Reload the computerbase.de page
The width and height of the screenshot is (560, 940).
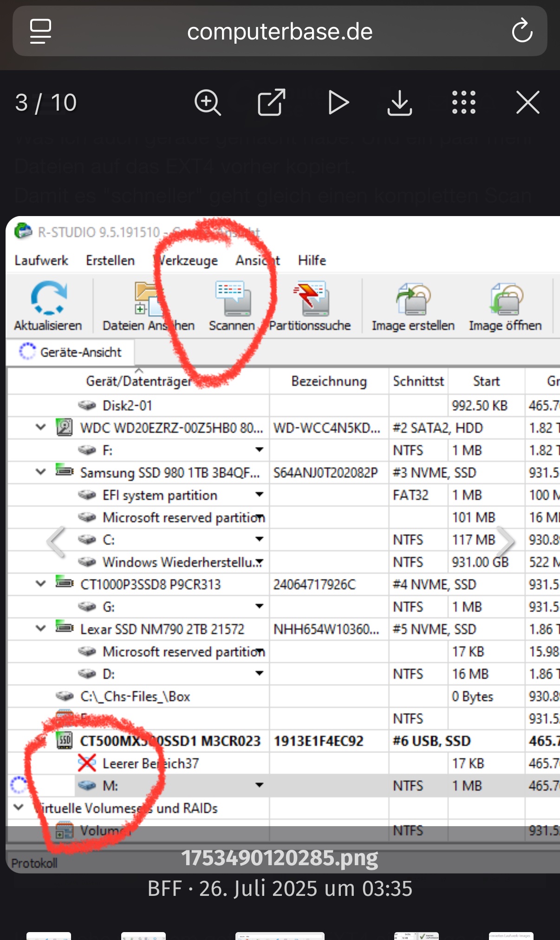click(x=522, y=31)
